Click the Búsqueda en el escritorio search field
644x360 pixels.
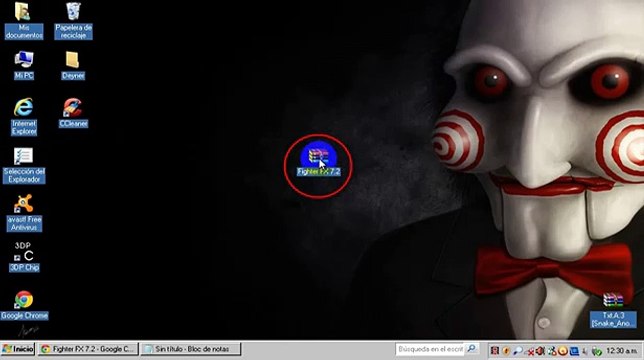[430, 349]
